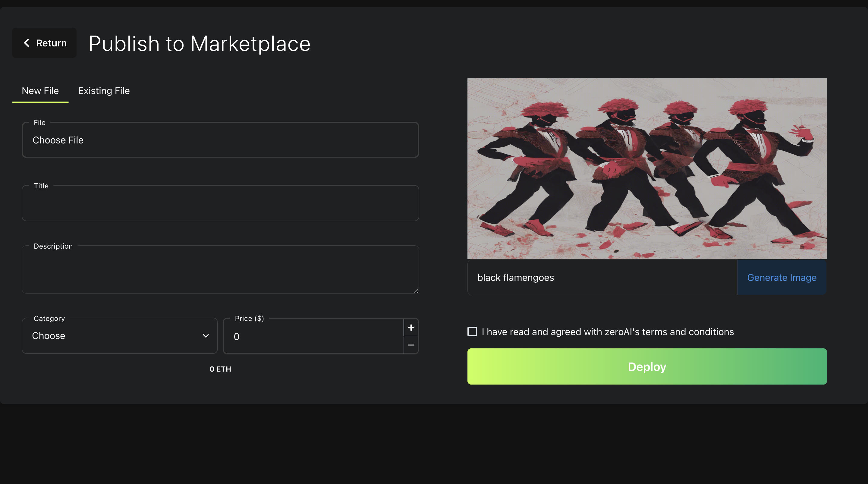Click the generated dancers image preview
The height and width of the screenshot is (484, 868).
coord(646,168)
